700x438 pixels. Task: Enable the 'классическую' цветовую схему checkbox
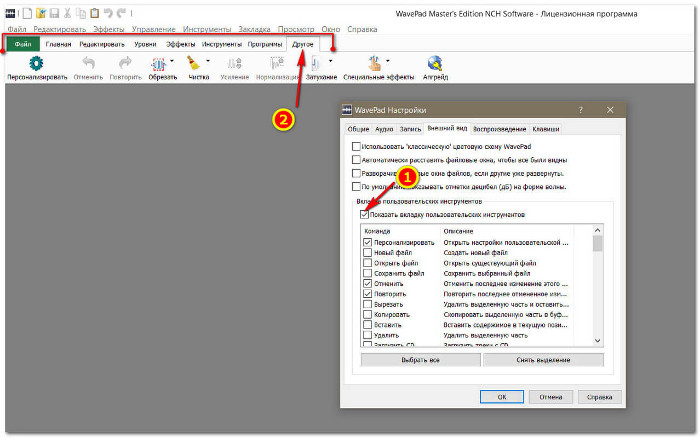click(356, 146)
